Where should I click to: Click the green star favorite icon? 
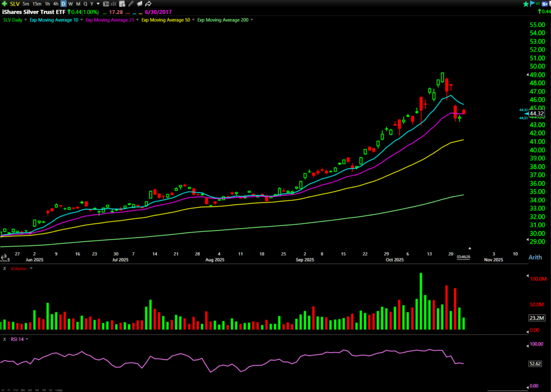(x=526, y=4)
